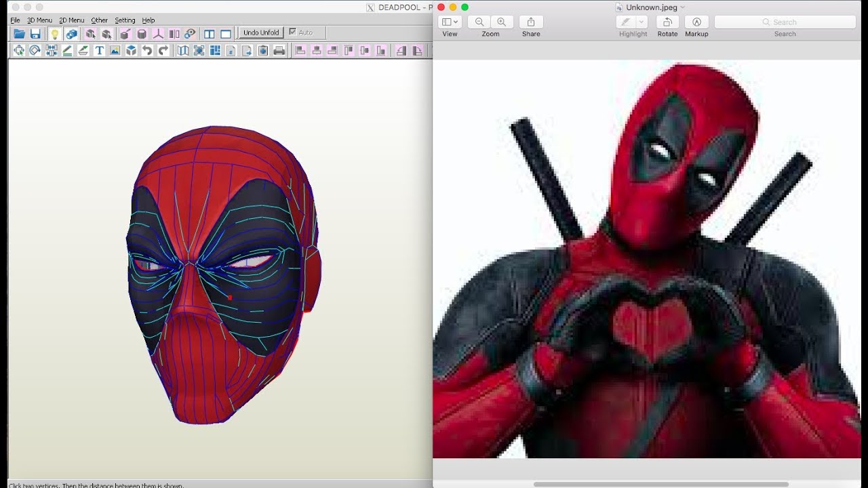Viewport: 868px width, 488px height.
Task: Open the File menu
Action: (15, 20)
